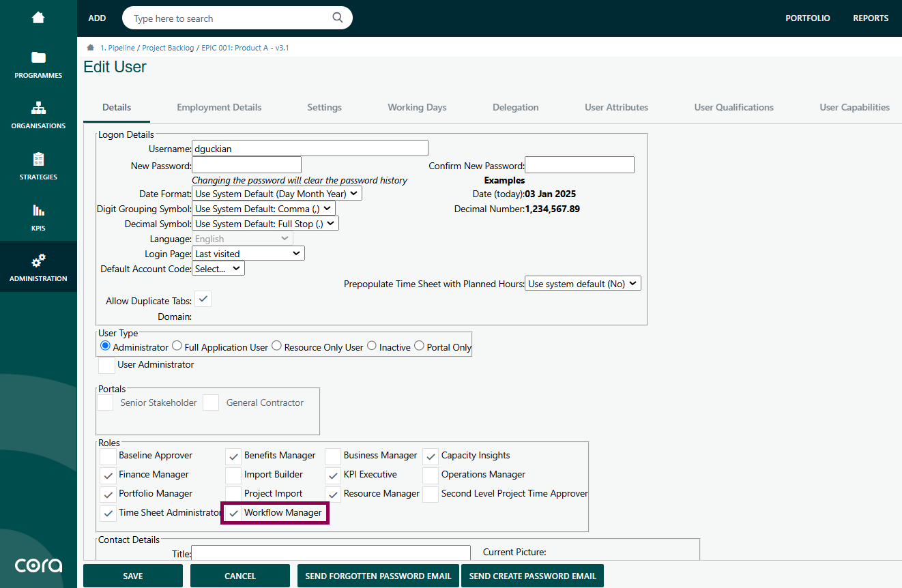Click the breadcrumb home icon
Screen dimensions: 902x588
90,48
